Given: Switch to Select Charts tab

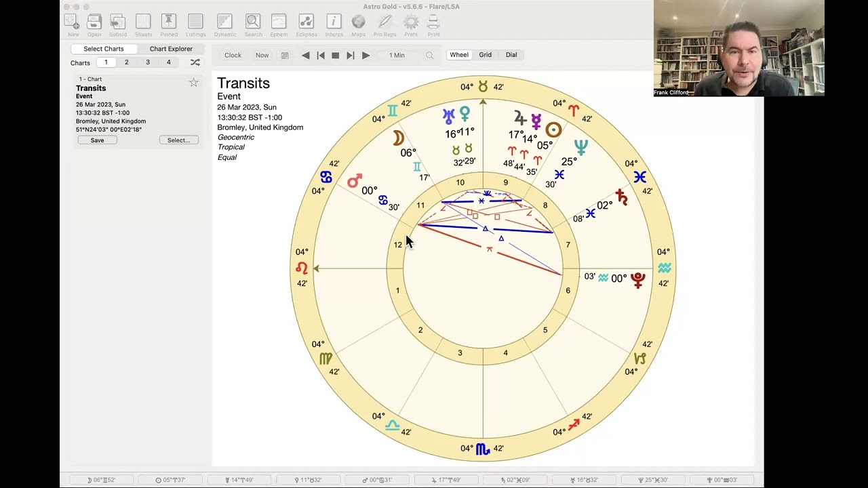Looking at the screenshot, I should pyautogui.click(x=104, y=49).
